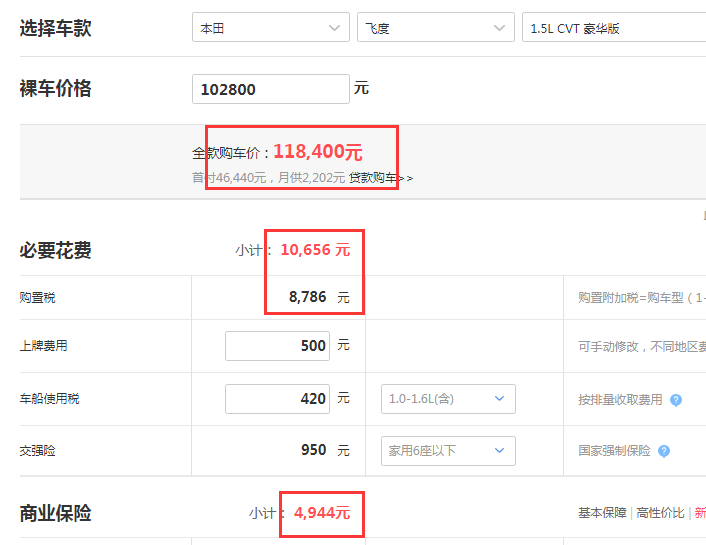Click the 可手动修改 note text
This screenshot has width=706, height=545.
(642, 346)
